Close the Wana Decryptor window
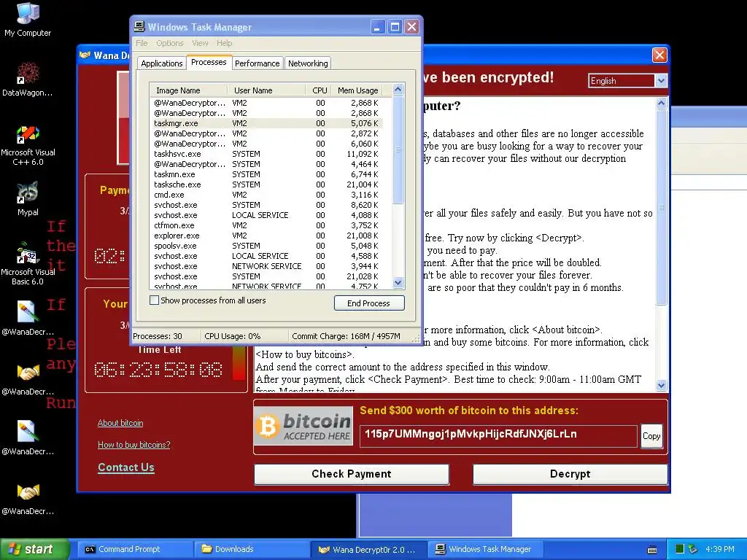Image resolution: width=747 pixels, height=560 pixels. pos(659,55)
